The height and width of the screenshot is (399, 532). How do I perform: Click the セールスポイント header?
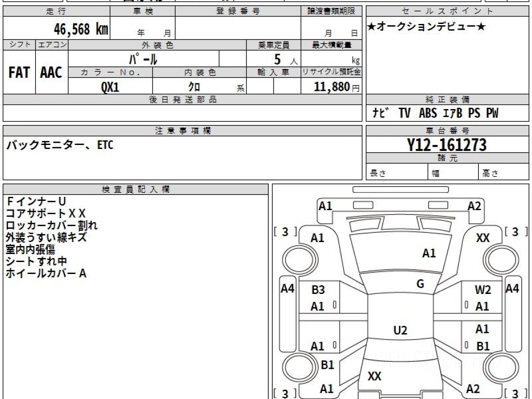447,12
